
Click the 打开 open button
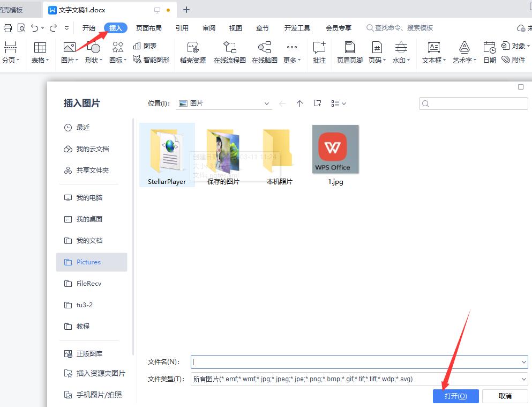(x=455, y=396)
